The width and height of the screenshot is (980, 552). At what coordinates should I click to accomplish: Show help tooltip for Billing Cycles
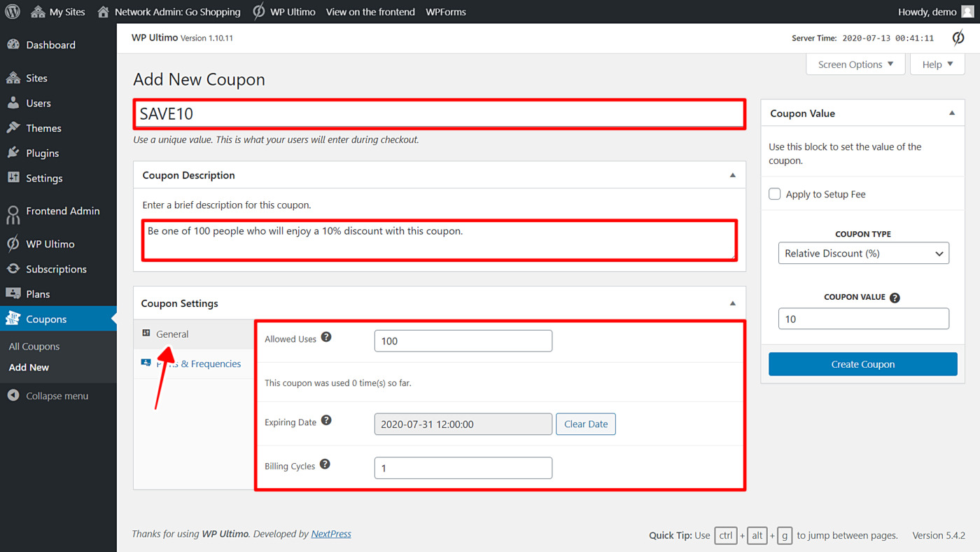click(325, 464)
